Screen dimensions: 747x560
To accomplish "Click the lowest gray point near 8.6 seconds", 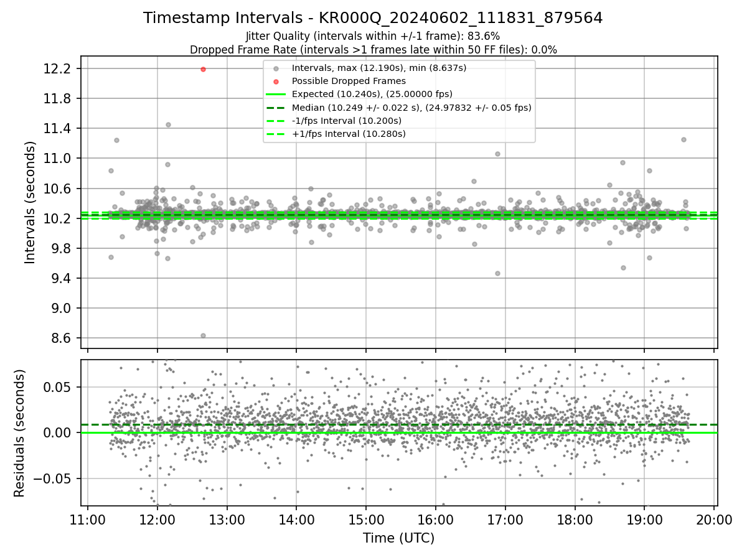I will 203,335.
